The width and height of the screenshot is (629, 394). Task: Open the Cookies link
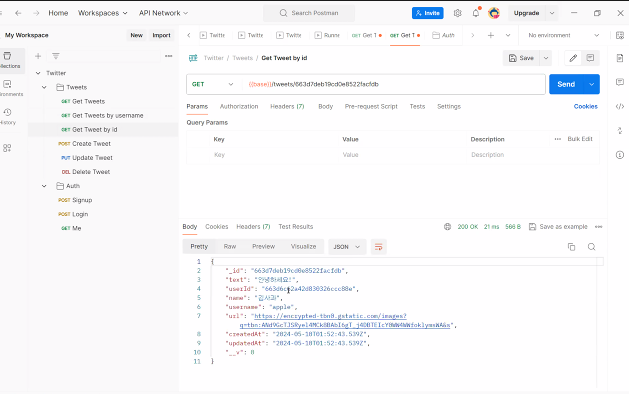point(585,106)
